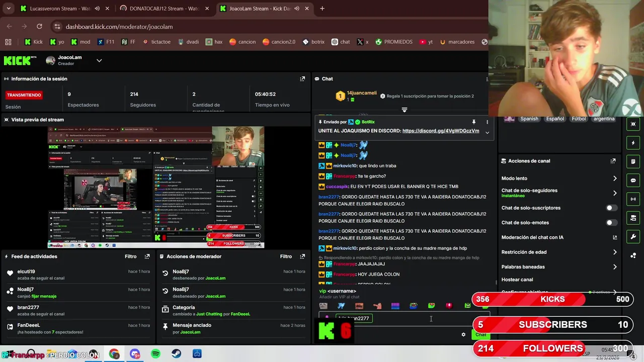Pop out the Acciones de moderador panel
Image resolution: width=644 pixels, height=362 pixels.
pyautogui.click(x=302, y=256)
